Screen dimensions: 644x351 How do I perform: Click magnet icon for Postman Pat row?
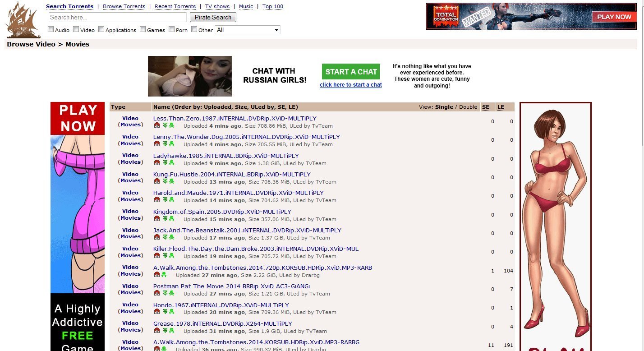[x=157, y=293]
